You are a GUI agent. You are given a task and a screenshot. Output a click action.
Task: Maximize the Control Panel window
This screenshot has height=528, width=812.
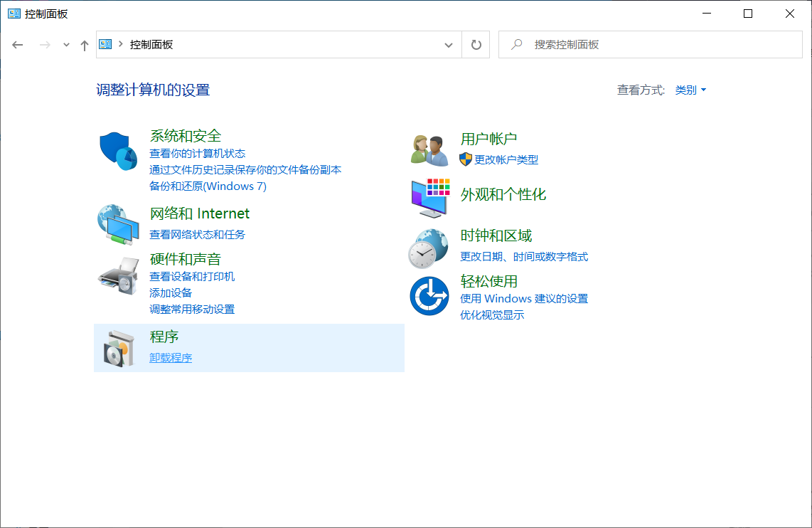point(748,14)
